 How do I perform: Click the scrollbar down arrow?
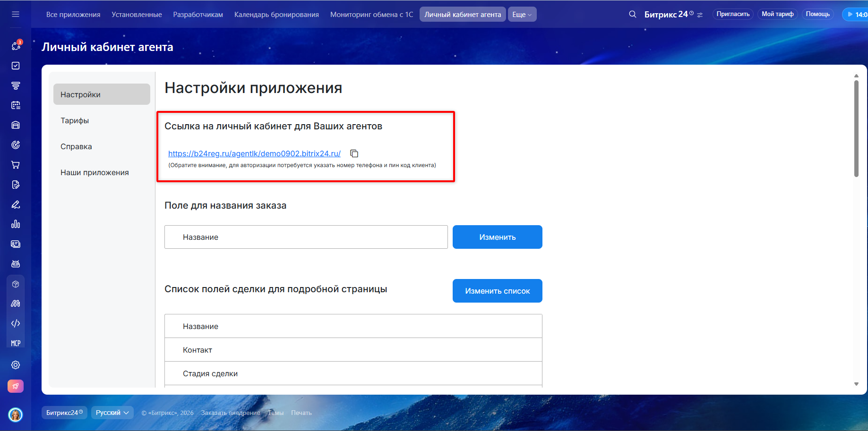click(856, 384)
